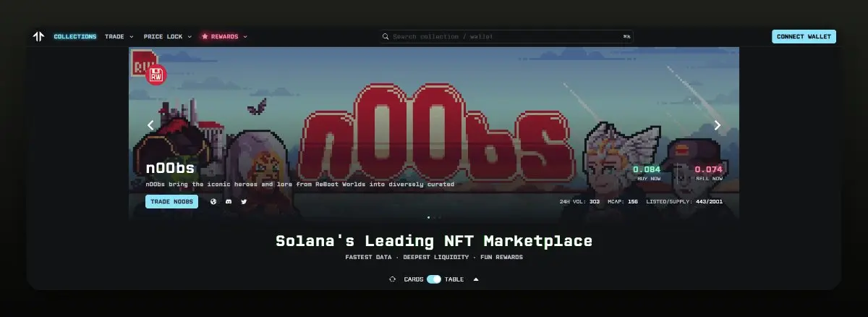Click the n00bs collection title text
This screenshot has height=317, width=868.
coord(170,168)
